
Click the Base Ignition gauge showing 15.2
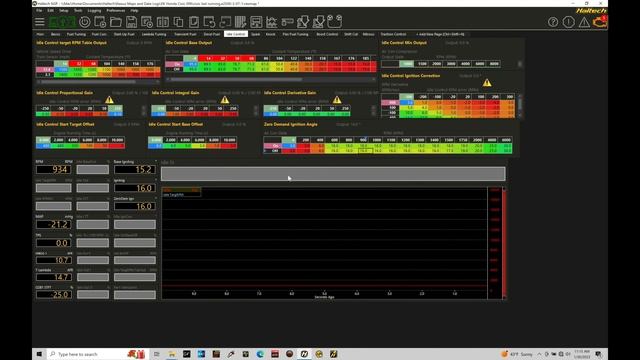[x=135, y=169]
